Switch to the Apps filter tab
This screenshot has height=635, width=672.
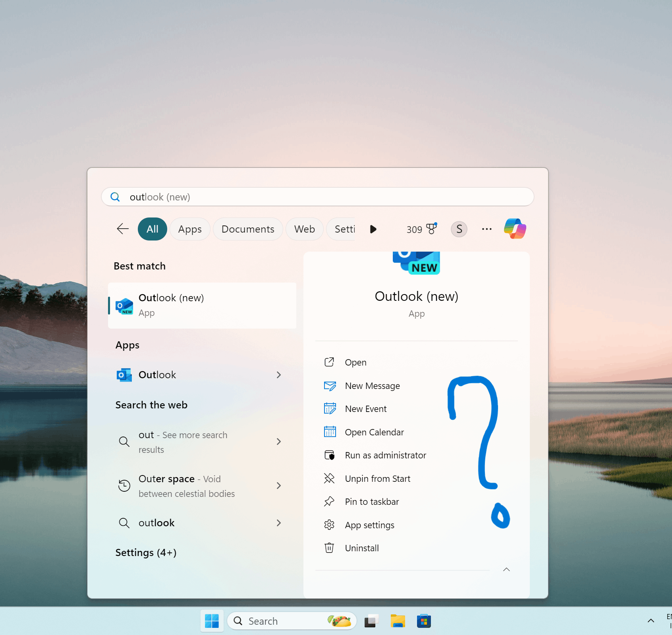[x=190, y=229]
